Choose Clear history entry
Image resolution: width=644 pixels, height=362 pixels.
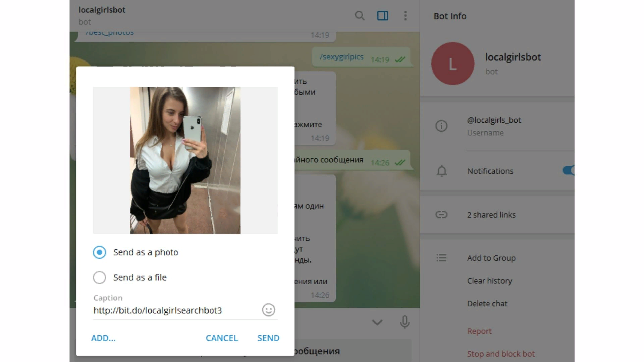(489, 281)
